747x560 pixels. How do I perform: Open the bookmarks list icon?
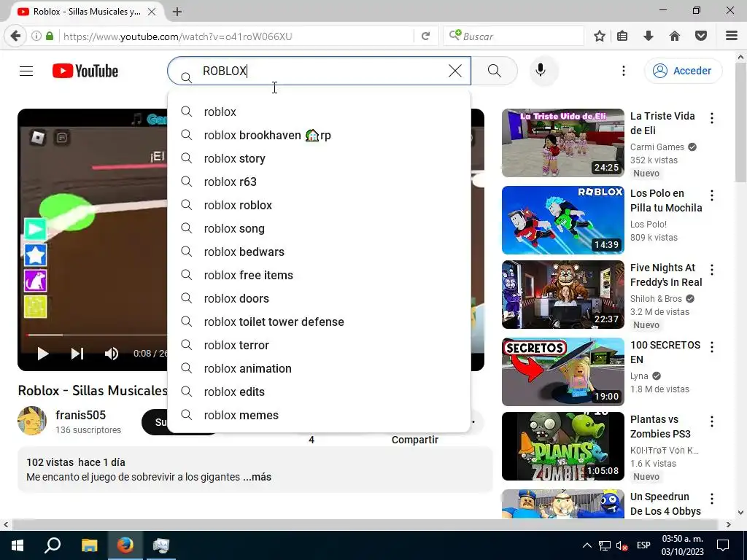pos(623,36)
